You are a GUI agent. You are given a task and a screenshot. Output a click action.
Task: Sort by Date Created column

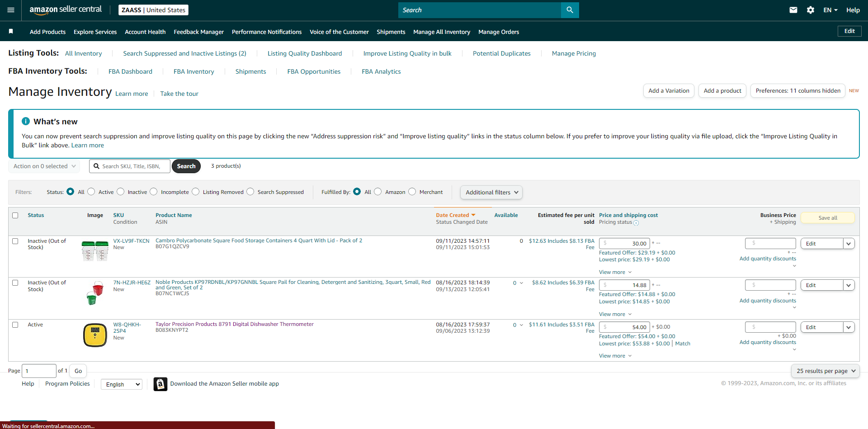pyautogui.click(x=455, y=215)
